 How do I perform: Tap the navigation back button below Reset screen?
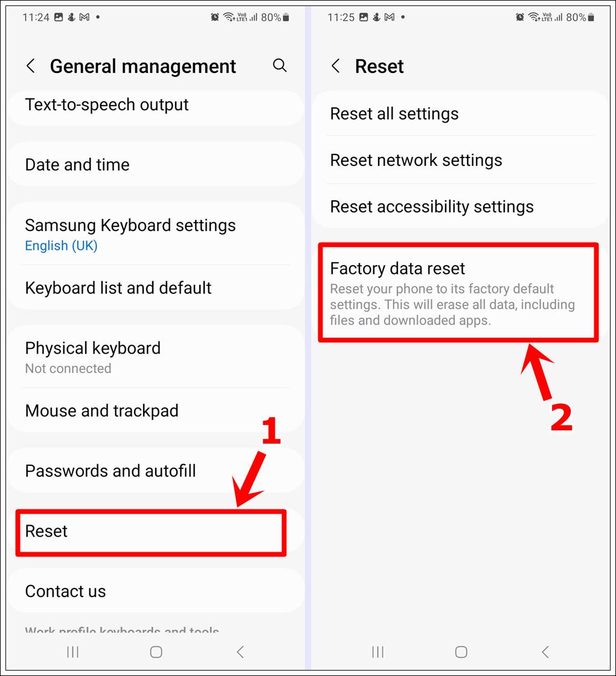(545, 652)
